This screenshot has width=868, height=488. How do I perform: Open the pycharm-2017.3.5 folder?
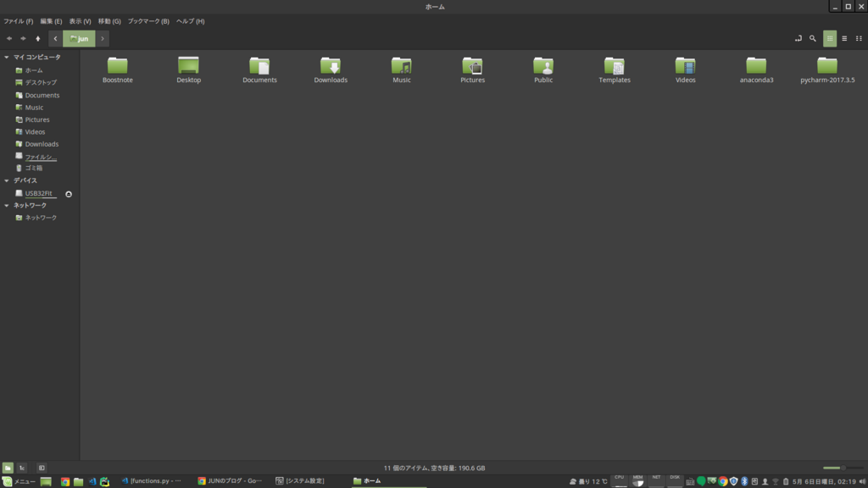tap(827, 69)
